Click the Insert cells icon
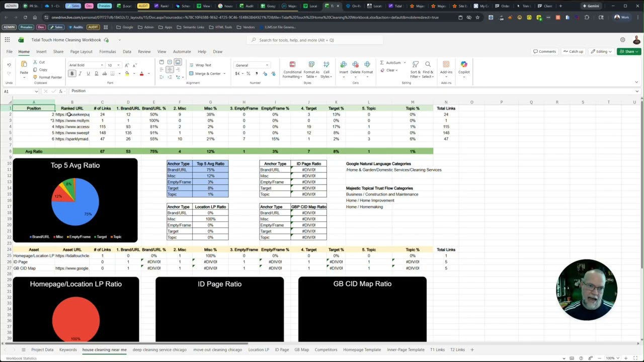Image resolution: width=644 pixels, height=362 pixels. 344,65
